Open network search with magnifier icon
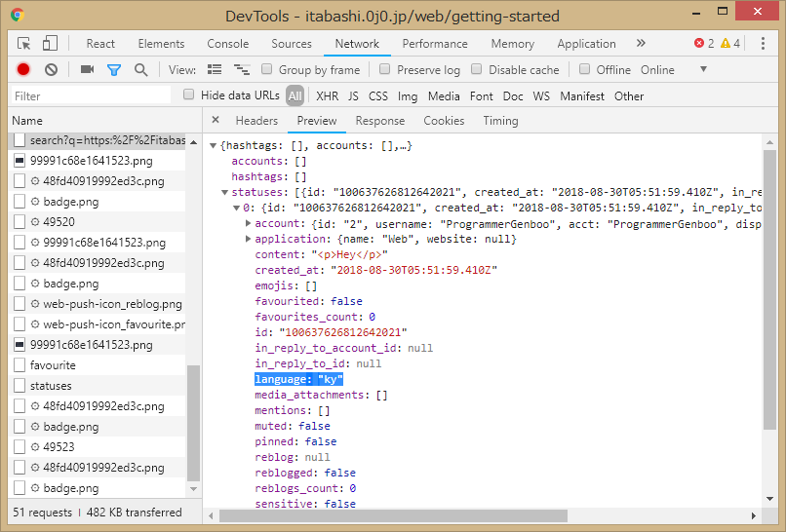This screenshot has height=532, width=786. [x=141, y=70]
